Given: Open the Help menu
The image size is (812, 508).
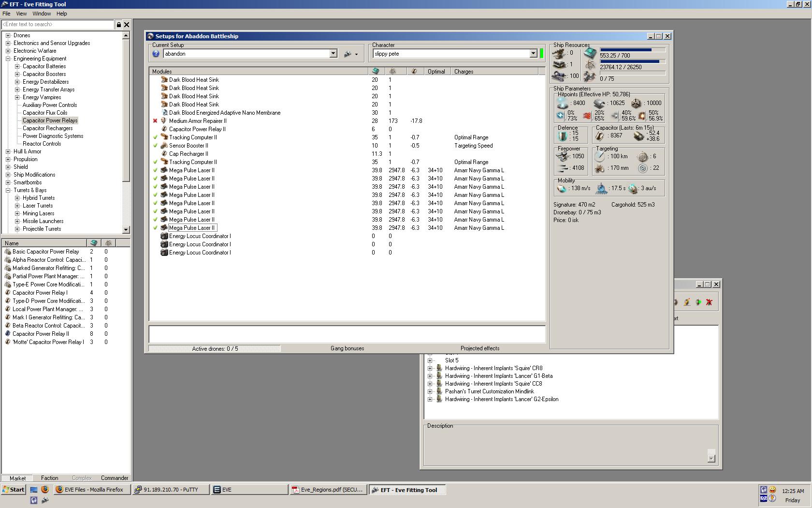Looking at the screenshot, I should tap(61, 14).
